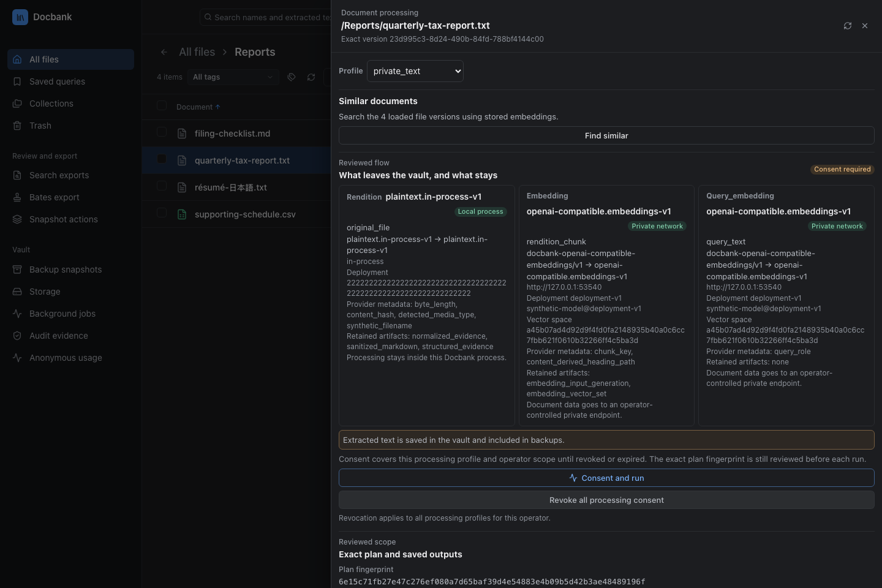The height and width of the screenshot is (588, 882).
Task: Click Embedding card Private network badge
Action: [x=657, y=226]
